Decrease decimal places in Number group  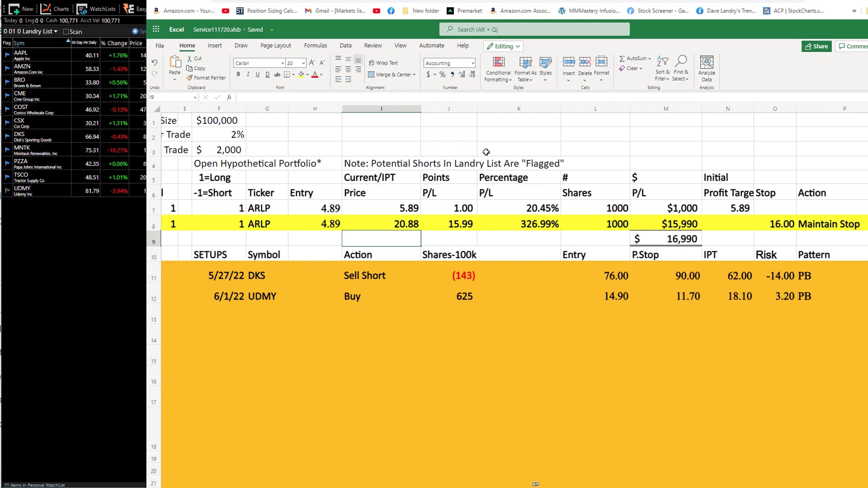click(x=472, y=74)
